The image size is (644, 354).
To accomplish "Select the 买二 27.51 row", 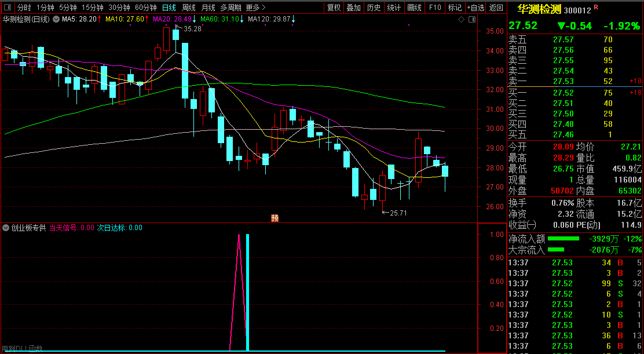I will (x=576, y=103).
